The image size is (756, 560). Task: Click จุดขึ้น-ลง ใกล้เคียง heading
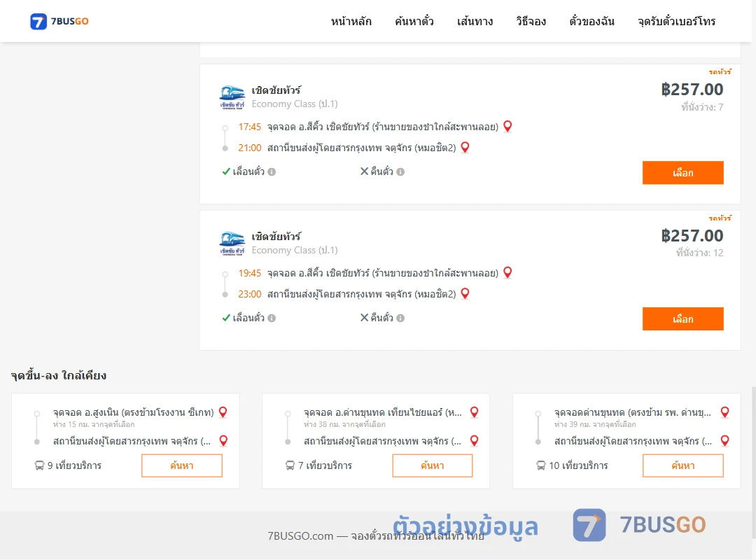(59, 375)
